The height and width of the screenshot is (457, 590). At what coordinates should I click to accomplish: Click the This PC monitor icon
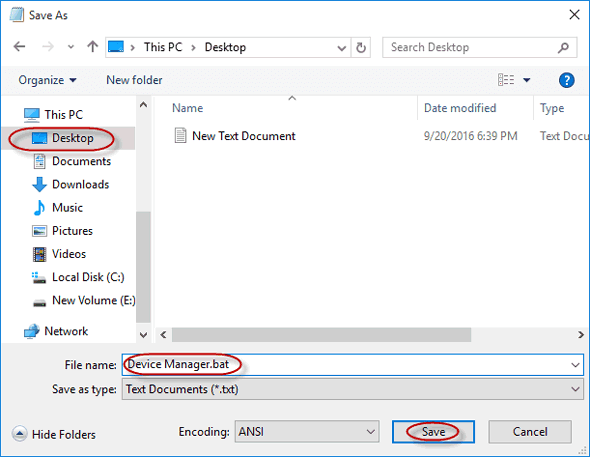point(32,115)
